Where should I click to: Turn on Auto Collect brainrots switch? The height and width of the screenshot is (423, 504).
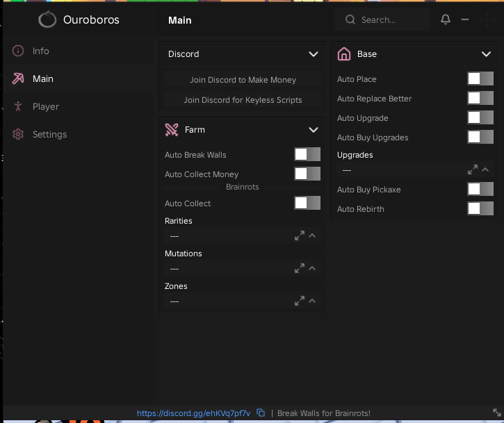(x=307, y=203)
